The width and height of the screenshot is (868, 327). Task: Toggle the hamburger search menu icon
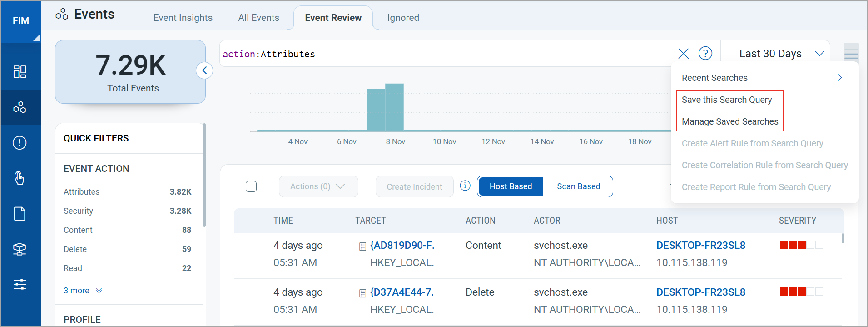(851, 53)
